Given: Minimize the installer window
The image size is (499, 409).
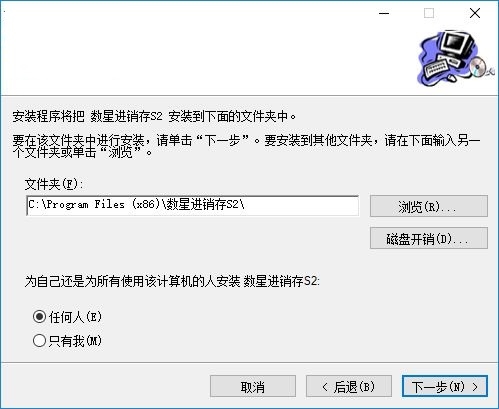Looking at the screenshot, I should click(384, 13).
